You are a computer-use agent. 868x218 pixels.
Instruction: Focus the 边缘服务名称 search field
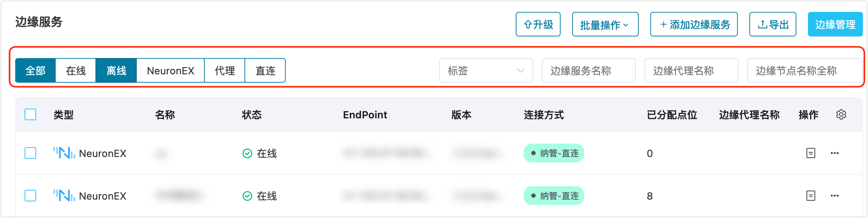click(588, 71)
